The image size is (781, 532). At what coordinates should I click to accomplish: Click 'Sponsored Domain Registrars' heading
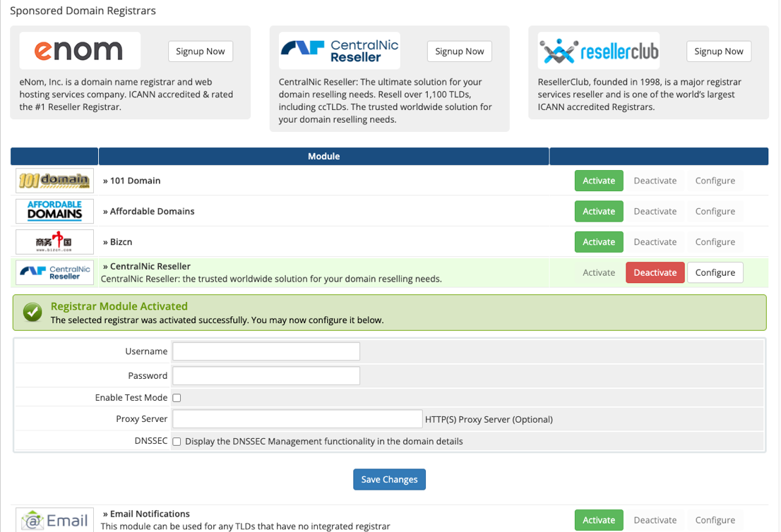[x=83, y=11]
